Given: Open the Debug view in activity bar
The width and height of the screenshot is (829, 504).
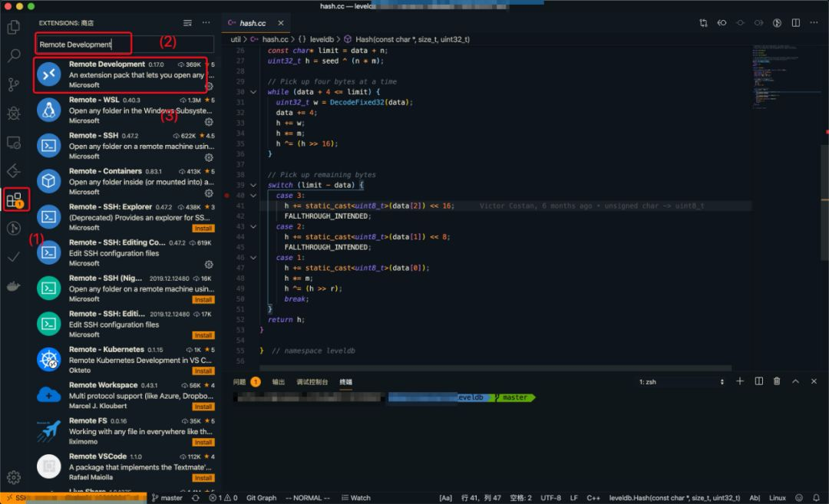Looking at the screenshot, I should pyautogui.click(x=14, y=113).
